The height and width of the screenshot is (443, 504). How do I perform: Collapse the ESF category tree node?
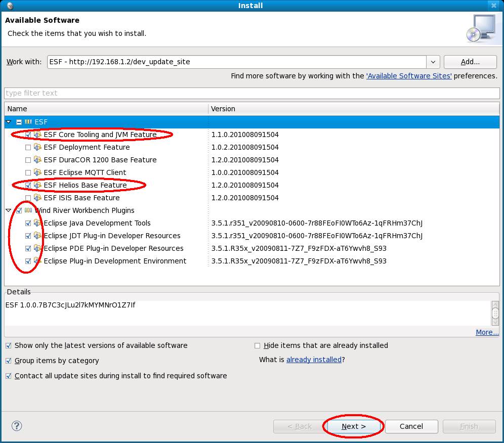[x=9, y=122]
